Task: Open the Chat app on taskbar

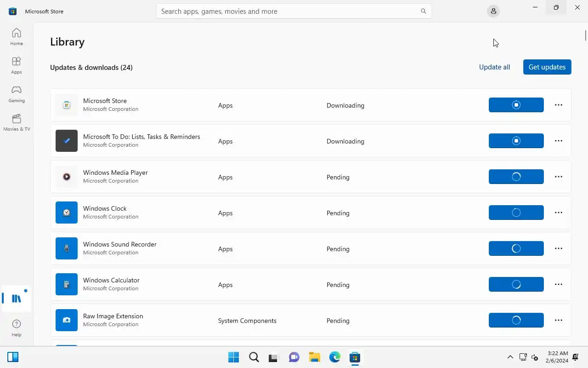Action: tap(294, 357)
